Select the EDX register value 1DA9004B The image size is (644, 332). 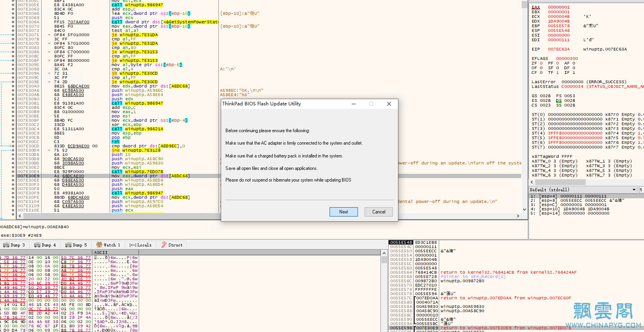[558, 21]
